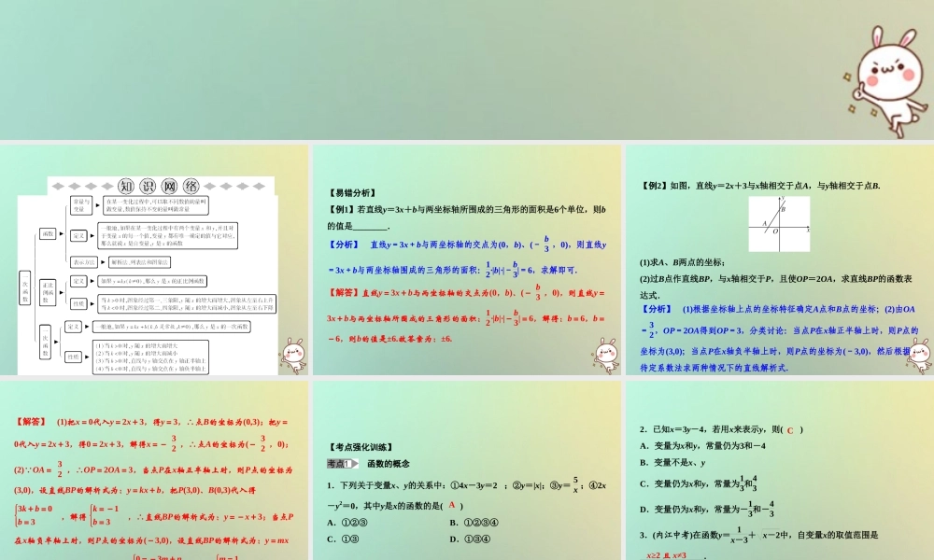Click the 【易错分析】 heading
The height and width of the screenshot is (560, 934).
pyautogui.click(x=353, y=193)
